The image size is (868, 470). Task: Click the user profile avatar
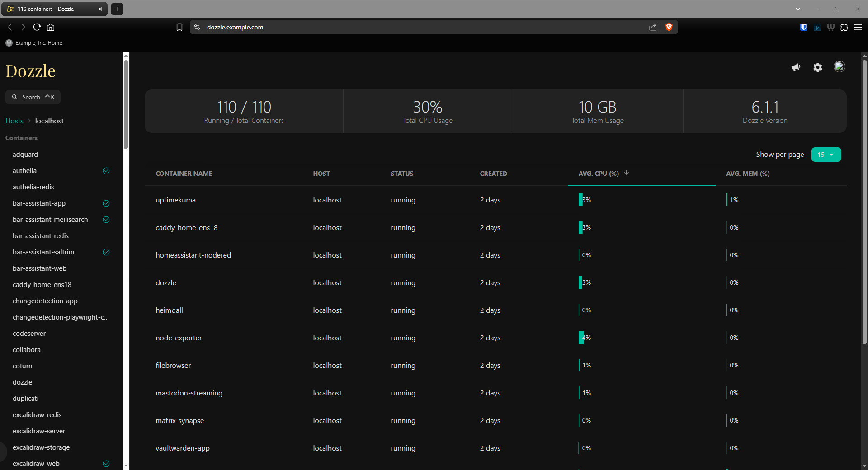(x=839, y=67)
